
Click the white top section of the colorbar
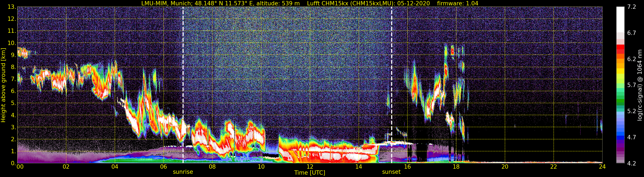620,19
